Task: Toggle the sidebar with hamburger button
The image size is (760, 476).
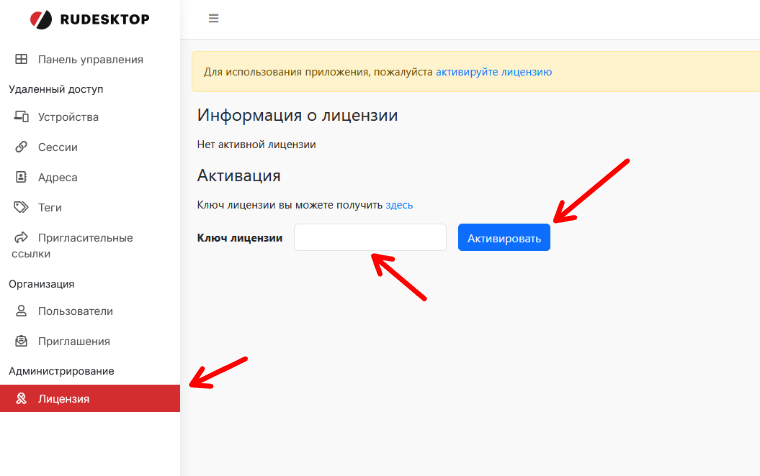Action: tap(213, 19)
